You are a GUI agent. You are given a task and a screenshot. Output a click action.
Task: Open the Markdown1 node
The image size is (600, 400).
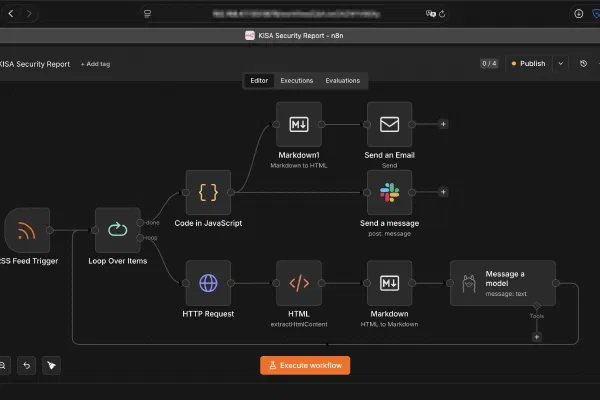click(x=299, y=124)
